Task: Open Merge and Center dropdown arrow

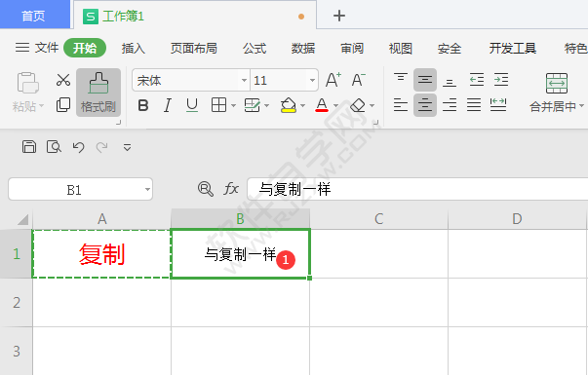Action: (581, 106)
